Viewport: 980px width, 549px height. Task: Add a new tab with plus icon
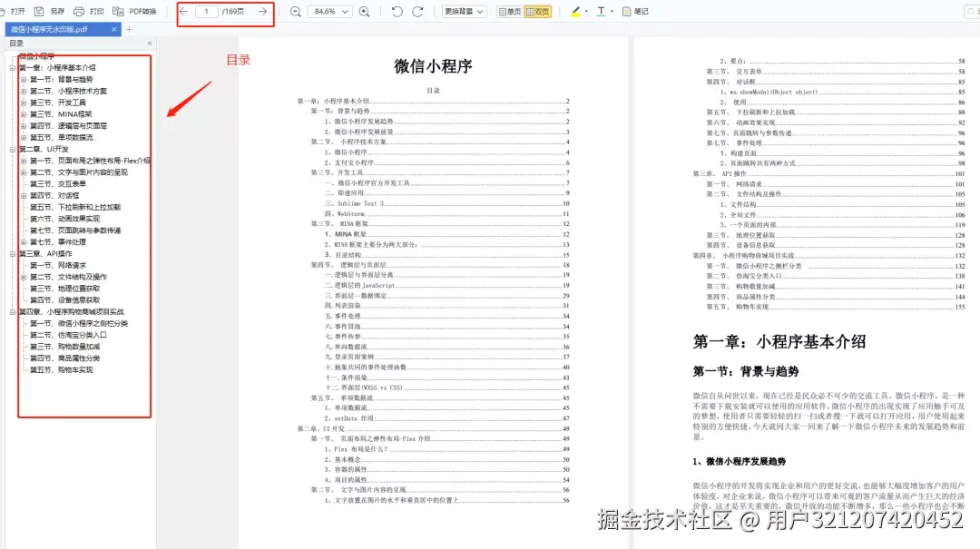pyautogui.click(x=130, y=29)
